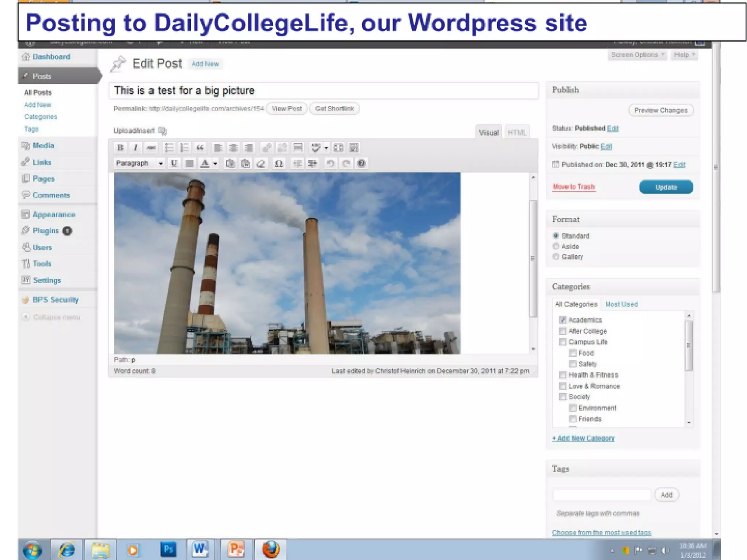The image size is (747, 560).
Task: Underline the selected text
Action: pos(174,163)
